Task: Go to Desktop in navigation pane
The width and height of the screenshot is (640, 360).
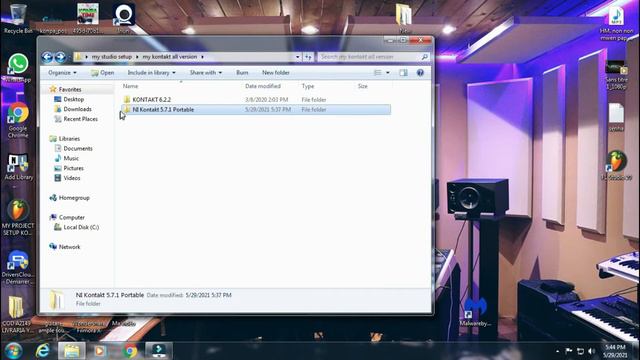Action: pos(73,99)
